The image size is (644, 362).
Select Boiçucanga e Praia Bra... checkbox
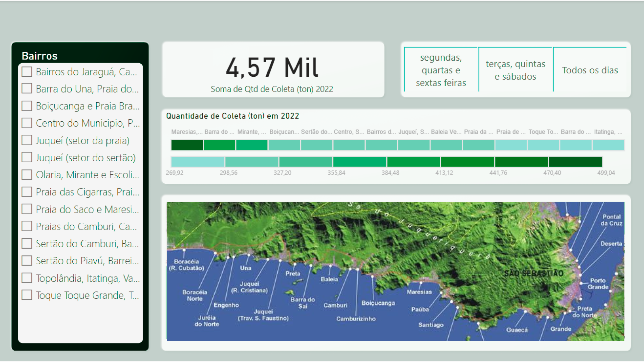27,106
